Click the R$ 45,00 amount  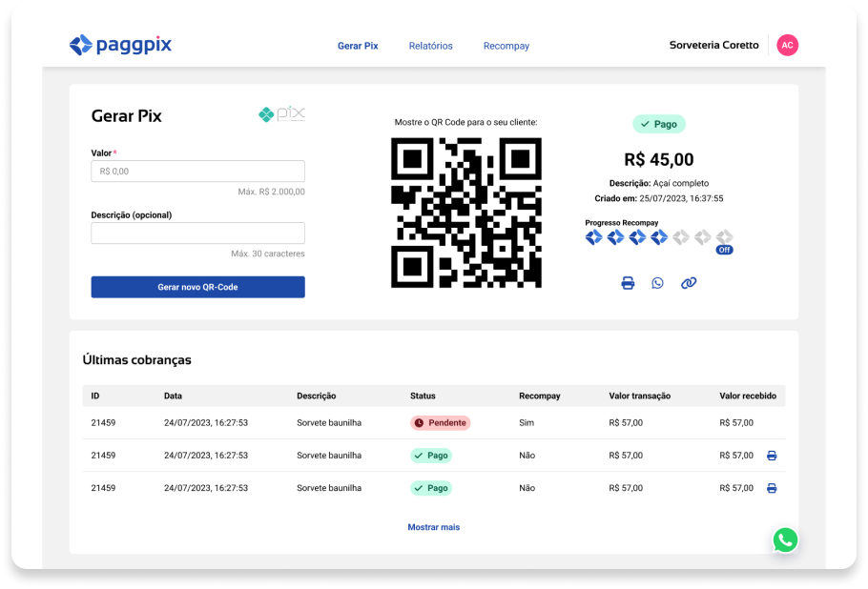pyautogui.click(x=659, y=160)
